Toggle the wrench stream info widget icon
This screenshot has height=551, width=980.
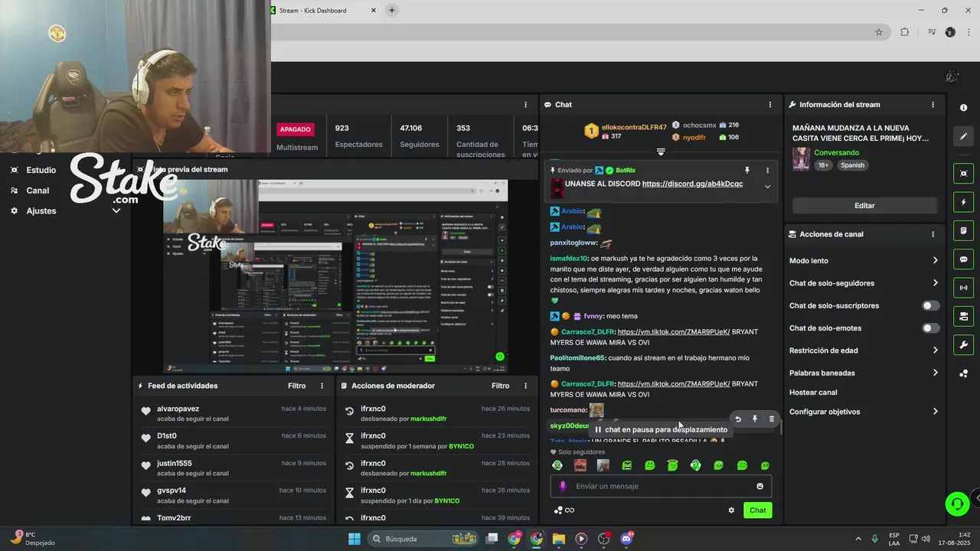click(963, 344)
